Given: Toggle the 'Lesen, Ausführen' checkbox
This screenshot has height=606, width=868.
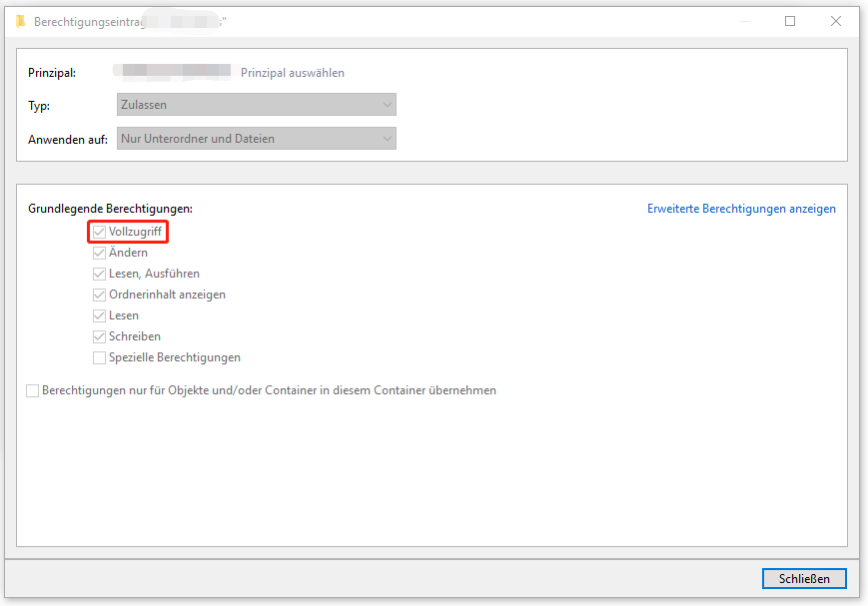Looking at the screenshot, I should [x=99, y=274].
